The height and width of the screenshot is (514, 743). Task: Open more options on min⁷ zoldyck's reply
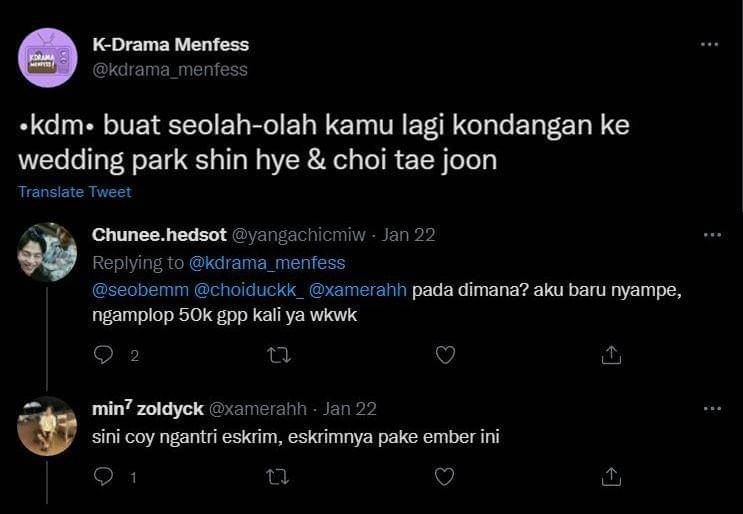tap(712, 409)
